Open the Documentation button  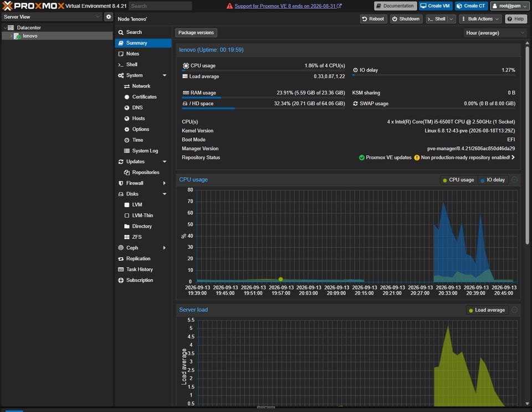(395, 6)
